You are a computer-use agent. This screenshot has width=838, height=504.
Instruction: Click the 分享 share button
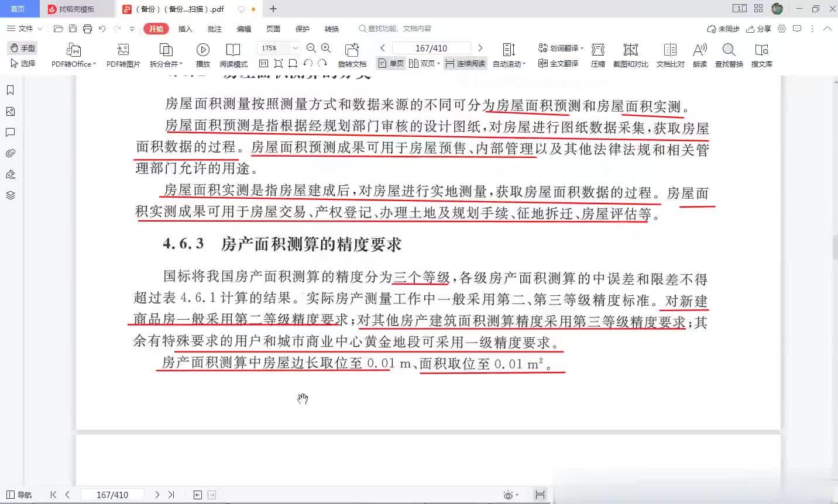758,29
